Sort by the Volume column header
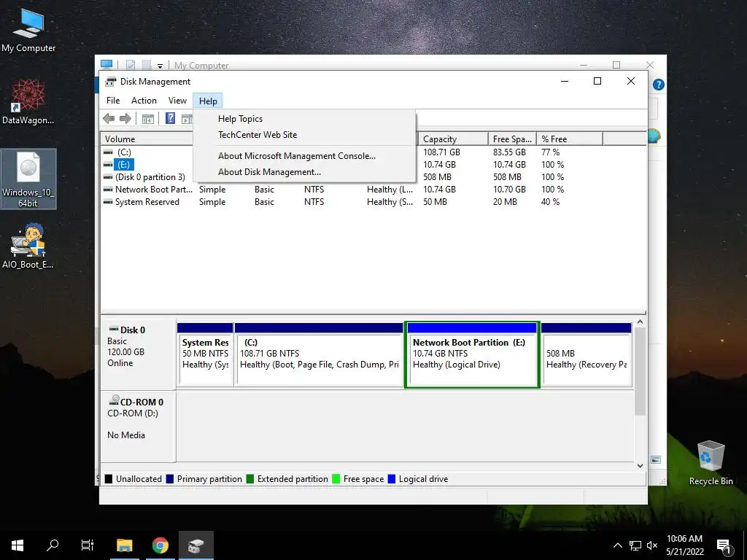 click(147, 139)
